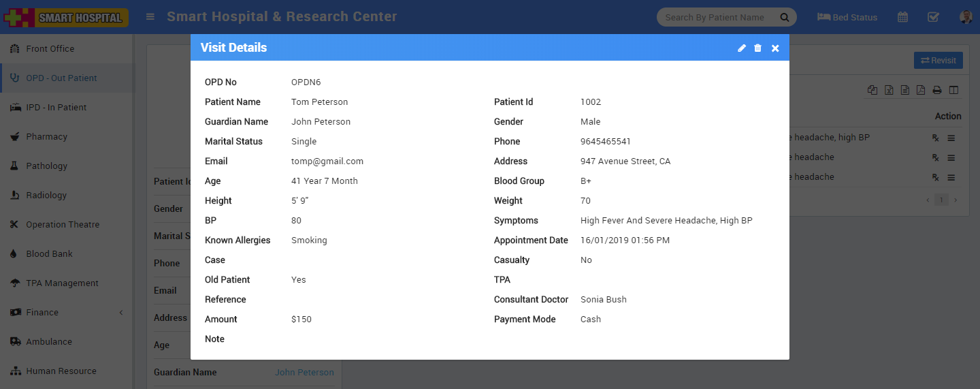
Task: Open Bed Status
Action: [x=847, y=17]
